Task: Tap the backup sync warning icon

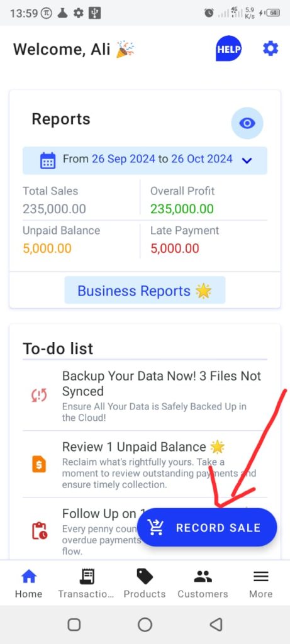Action: point(40,395)
